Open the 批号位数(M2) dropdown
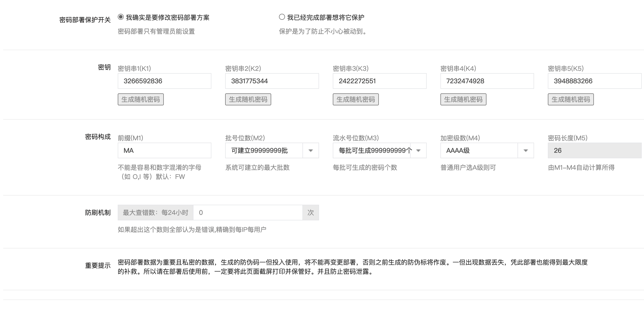This screenshot has width=644, height=311. (x=272, y=150)
